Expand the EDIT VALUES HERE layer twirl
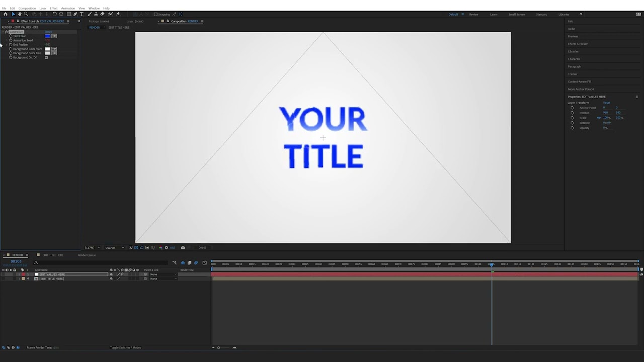Image resolution: width=644 pixels, height=362 pixels. [x=20, y=274]
